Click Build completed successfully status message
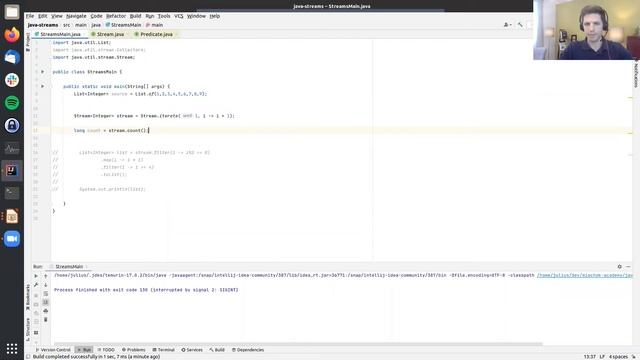The image size is (640, 360). [96, 357]
